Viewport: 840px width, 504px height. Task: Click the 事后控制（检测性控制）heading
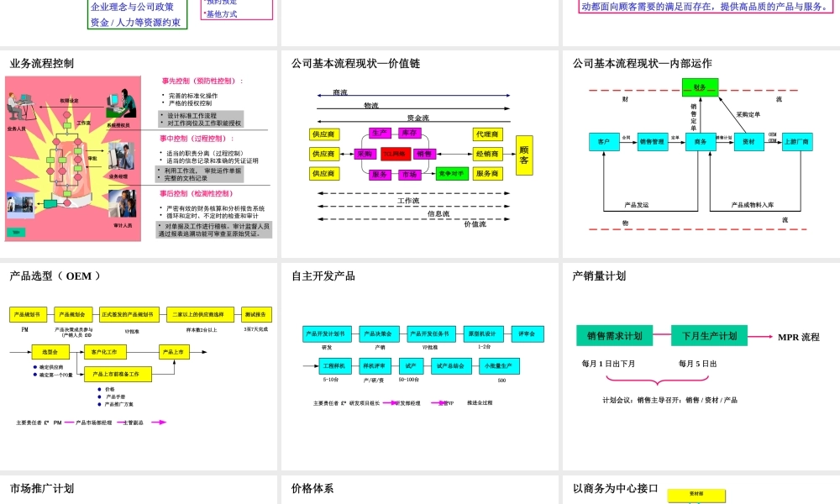(197, 193)
